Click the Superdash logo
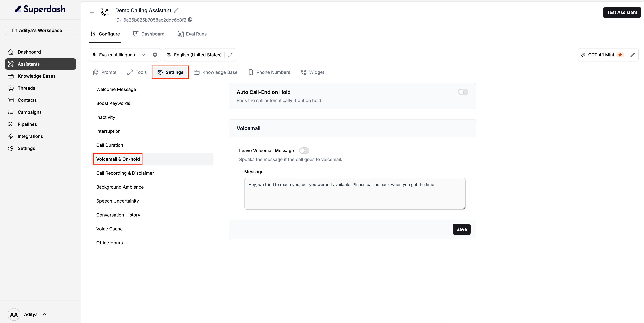Image resolution: width=644 pixels, height=323 pixels. tap(40, 9)
